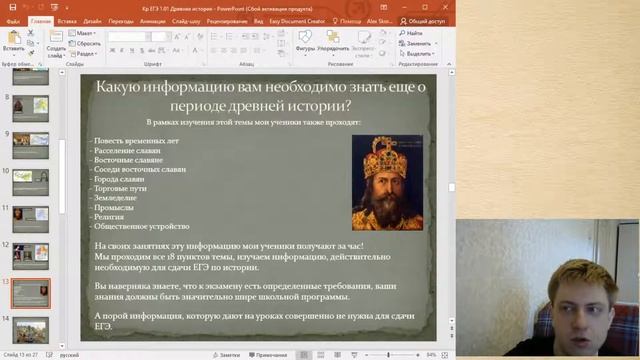Open the Change Case (Aa) dropdown
This screenshot has height=360, width=640.
click(177, 50)
